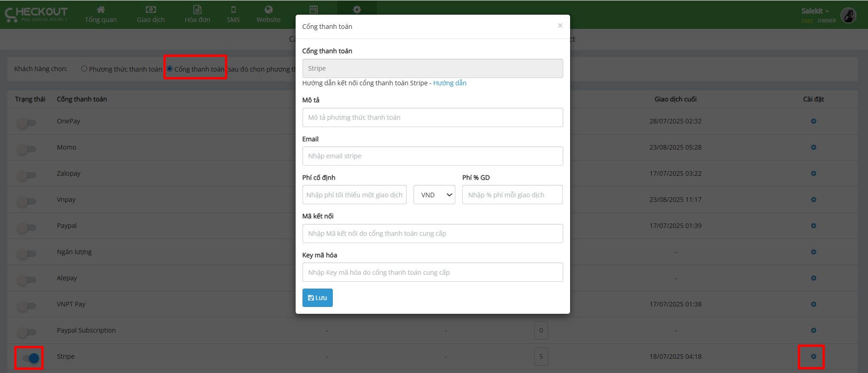Toggle the Paypal gateway switch
This screenshot has height=373, width=868.
coord(26,228)
